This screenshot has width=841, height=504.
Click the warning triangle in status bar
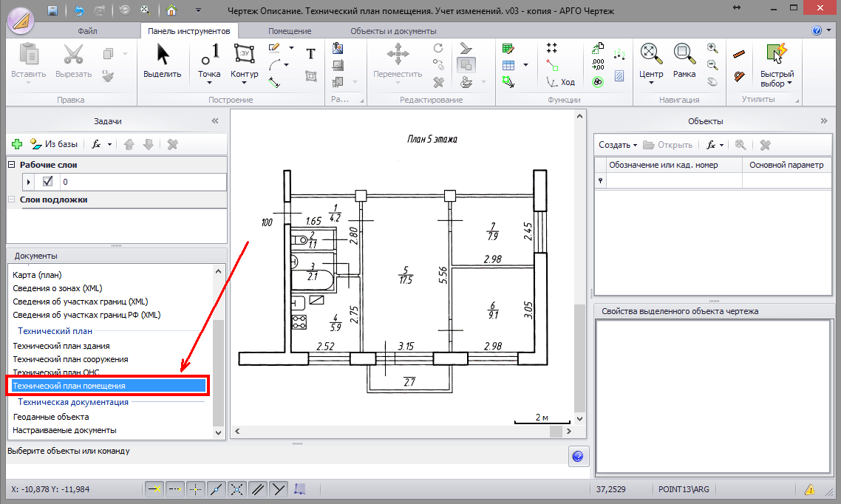click(x=810, y=489)
